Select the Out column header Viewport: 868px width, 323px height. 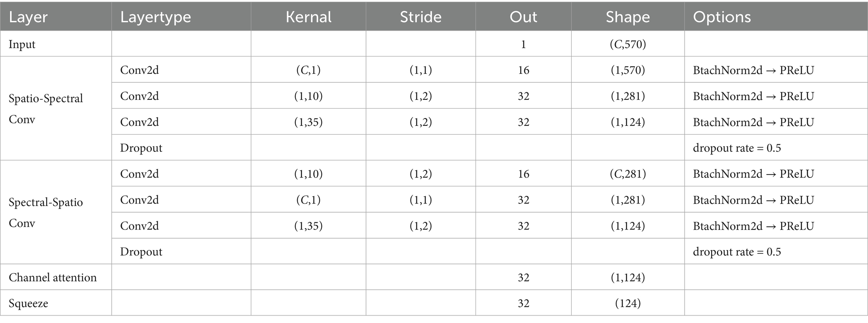click(x=523, y=17)
